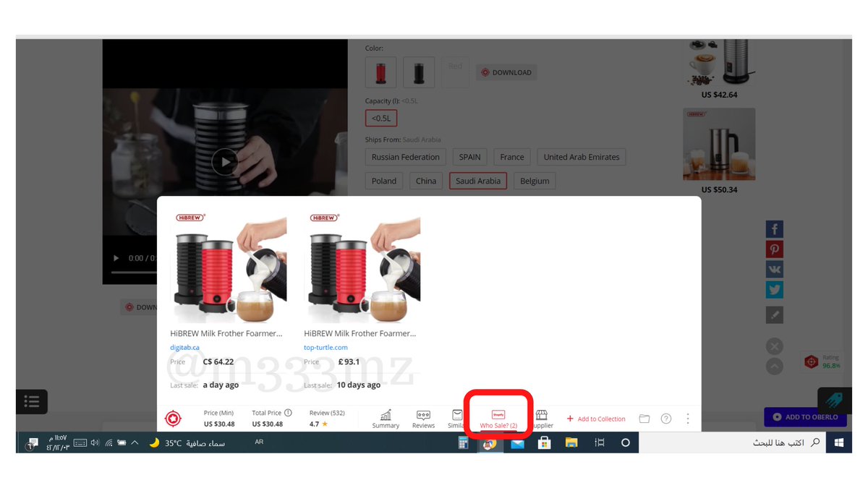The image size is (868, 488).
Task: Select China as ship-from
Action: click(x=426, y=181)
